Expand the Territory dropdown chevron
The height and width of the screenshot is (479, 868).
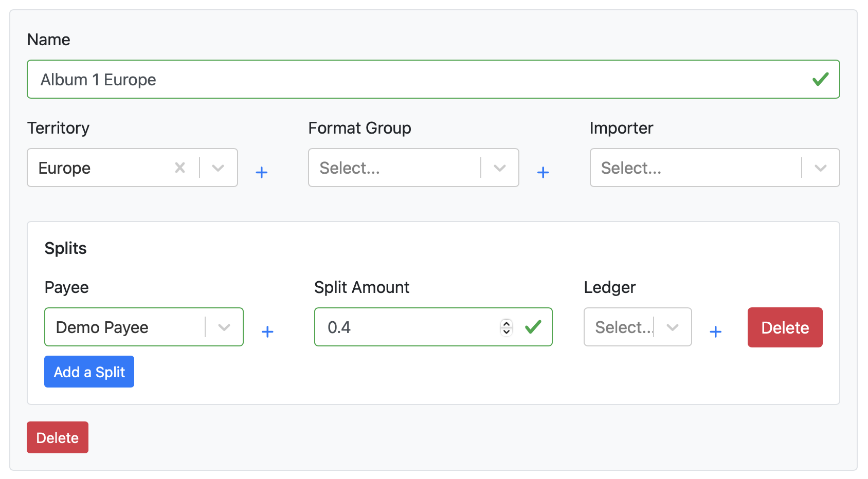click(218, 168)
